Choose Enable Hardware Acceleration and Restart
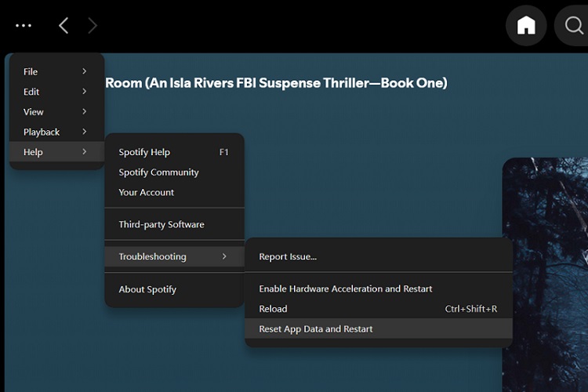The width and height of the screenshot is (588, 392). point(379,289)
